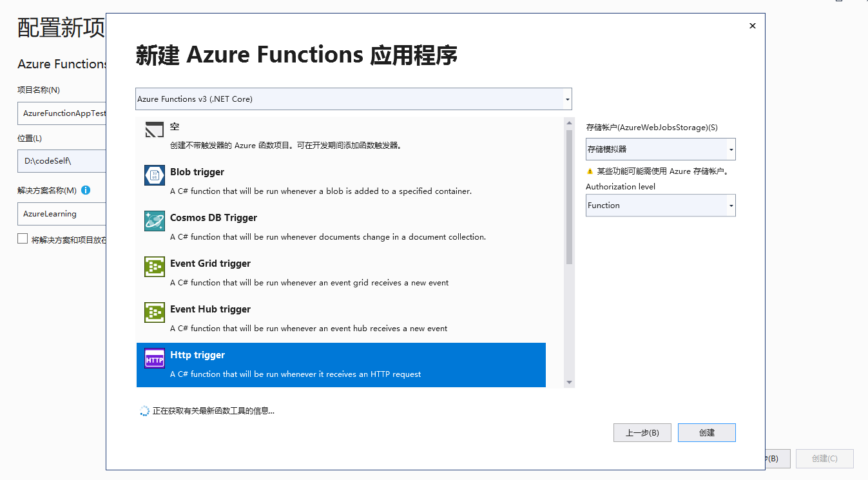Viewport: 868px width, 480px height.
Task: Click the Blob trigger template icon
Action: click(154, 175)
